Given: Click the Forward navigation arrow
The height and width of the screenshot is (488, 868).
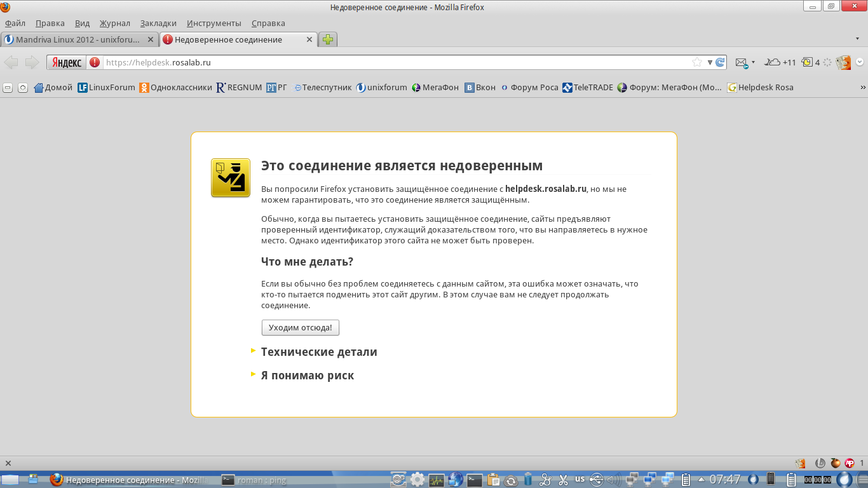Looking at the screenshot, I should coord(32,62).
